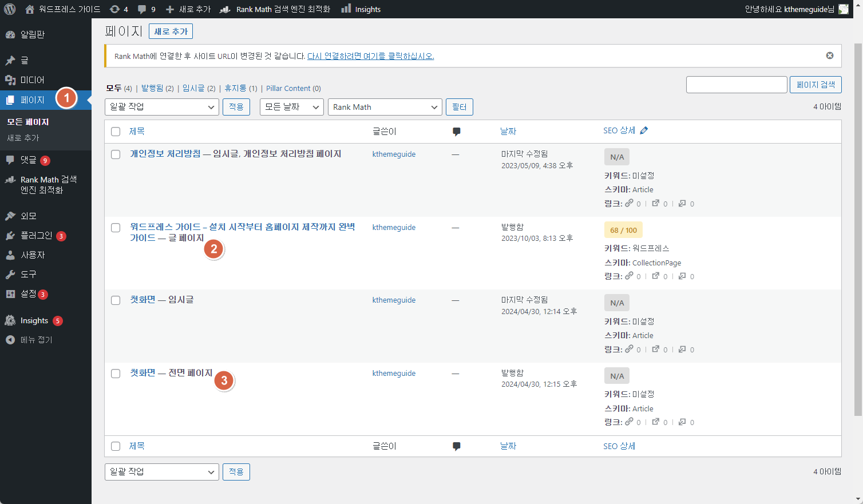
Task: Open the 외모 paintbrush icon
Action: pos(10,216)
